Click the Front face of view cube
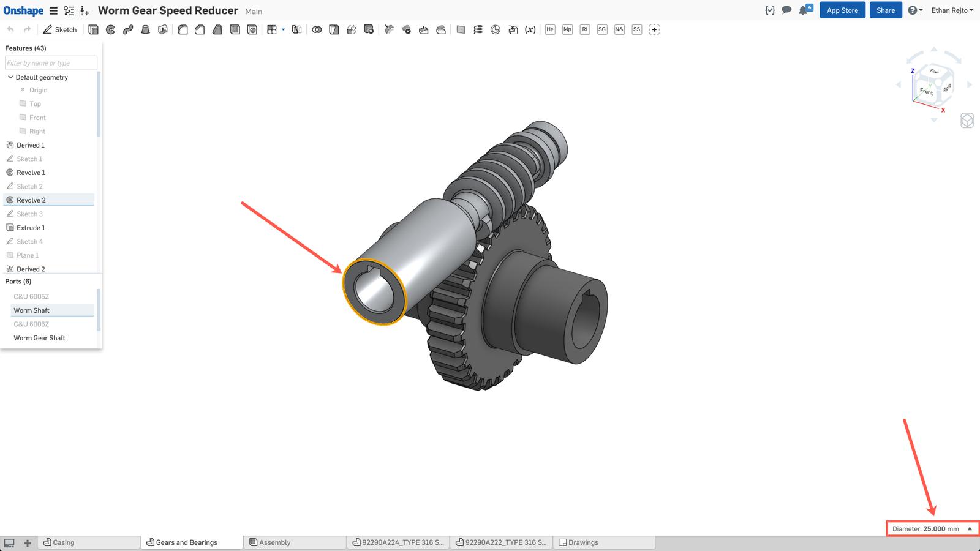This screenshot has height=551, width=980. (x=926, y=91)
